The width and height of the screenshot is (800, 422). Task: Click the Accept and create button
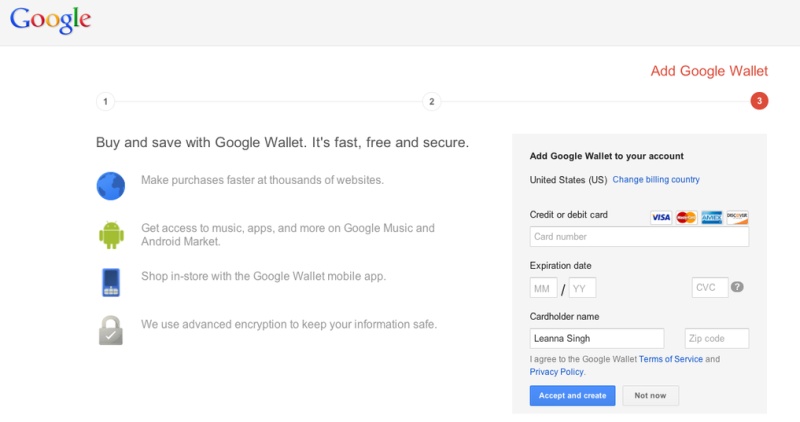coord(572,395)
